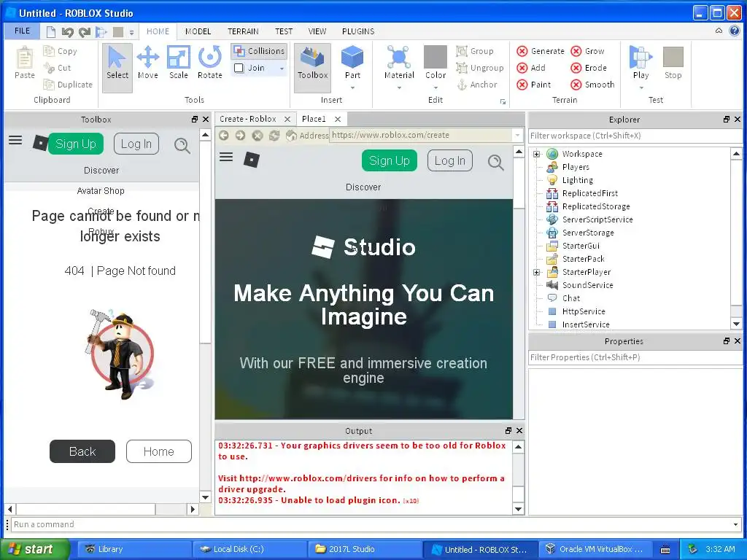Toggle the Join checkbox
The height and width of the screenshot is (560, 747).
click(x=239, y=68)
